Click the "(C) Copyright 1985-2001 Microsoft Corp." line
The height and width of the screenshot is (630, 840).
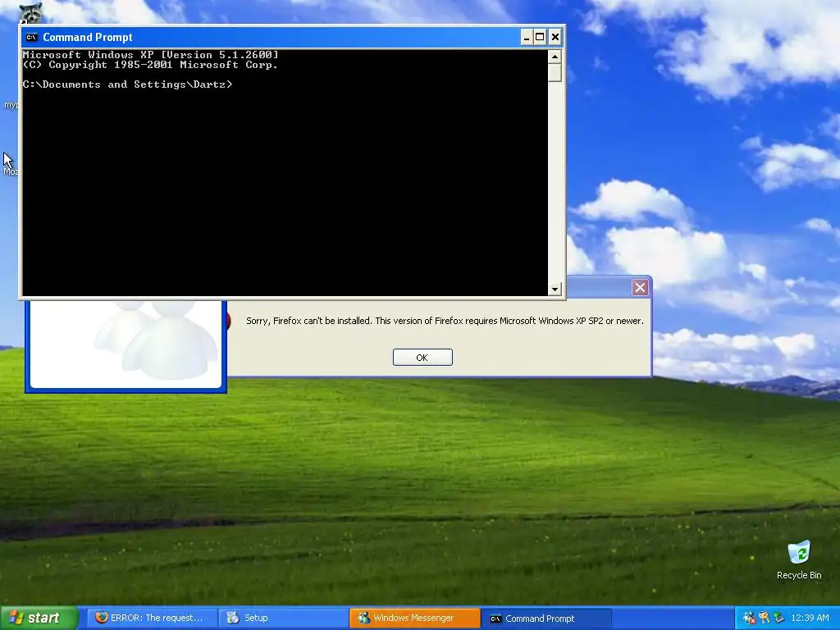click(151, 65)
